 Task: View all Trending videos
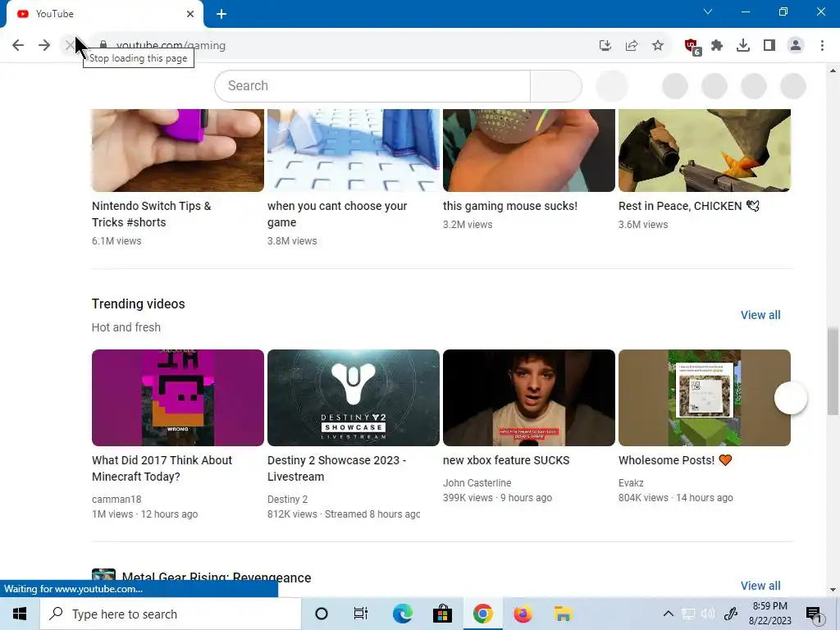[x=760, y=315]
